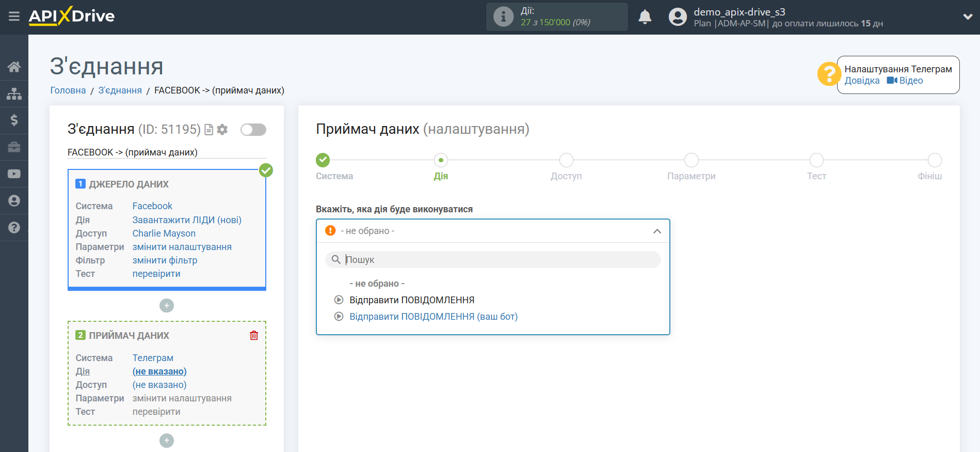Open connection settings gear icon
Screen dimensions: 980x452
(222, 130)
